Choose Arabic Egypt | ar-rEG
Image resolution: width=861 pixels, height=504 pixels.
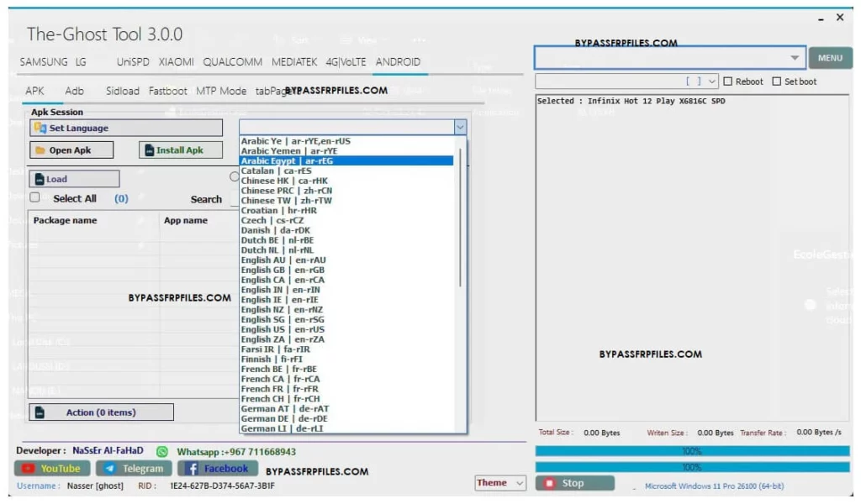click(346, 160)
